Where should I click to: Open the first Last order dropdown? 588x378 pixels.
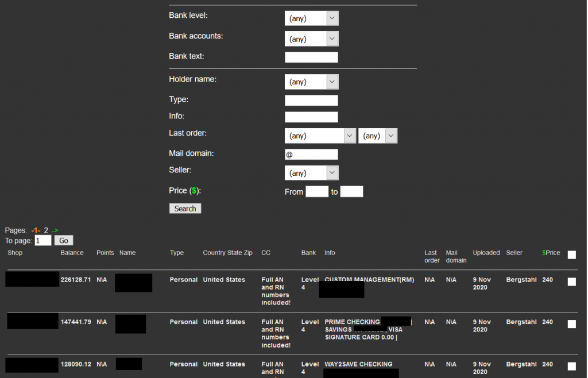(x=320, y=136)
